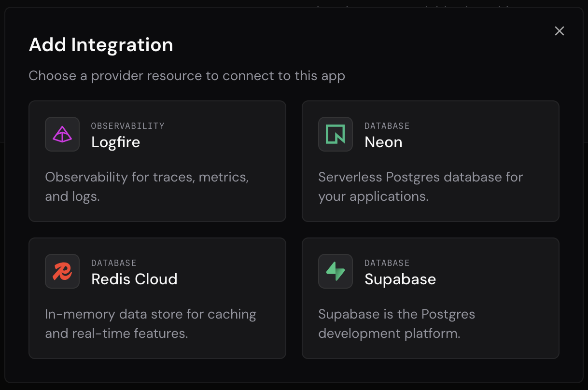Image resolution: width=588 pixels, height=390 pixels.
Task: Click the DATABASE label above Neon
Action: tap(387, 126)
